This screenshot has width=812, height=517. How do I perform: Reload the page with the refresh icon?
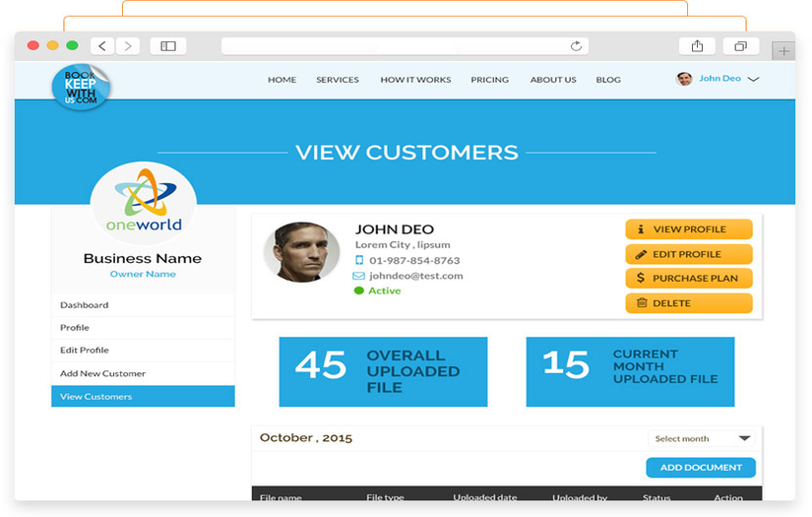pyautogui.click(x=576, y=46)
